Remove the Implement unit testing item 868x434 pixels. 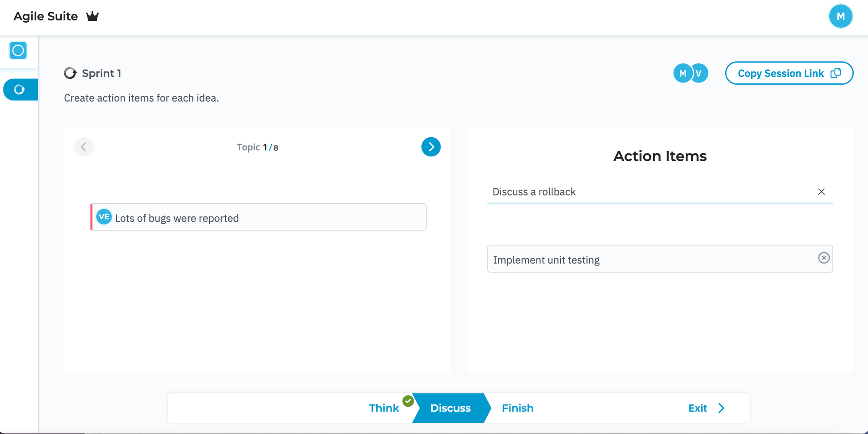824,258
